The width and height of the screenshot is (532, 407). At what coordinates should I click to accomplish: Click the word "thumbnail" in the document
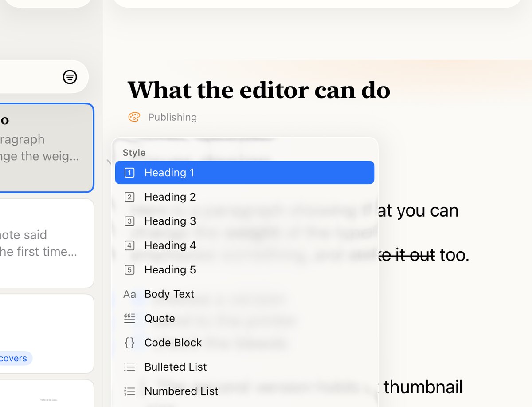click(423, 387)
